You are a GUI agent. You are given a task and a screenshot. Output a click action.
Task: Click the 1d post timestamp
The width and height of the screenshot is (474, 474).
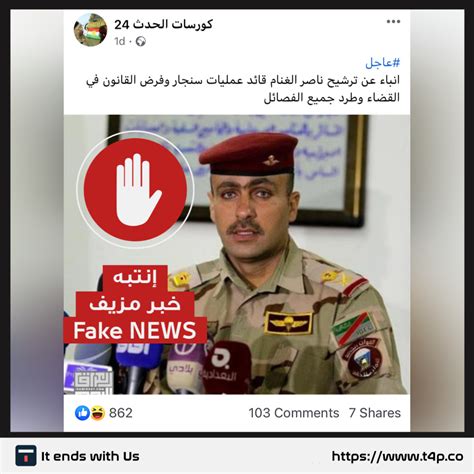pos(120,41)
